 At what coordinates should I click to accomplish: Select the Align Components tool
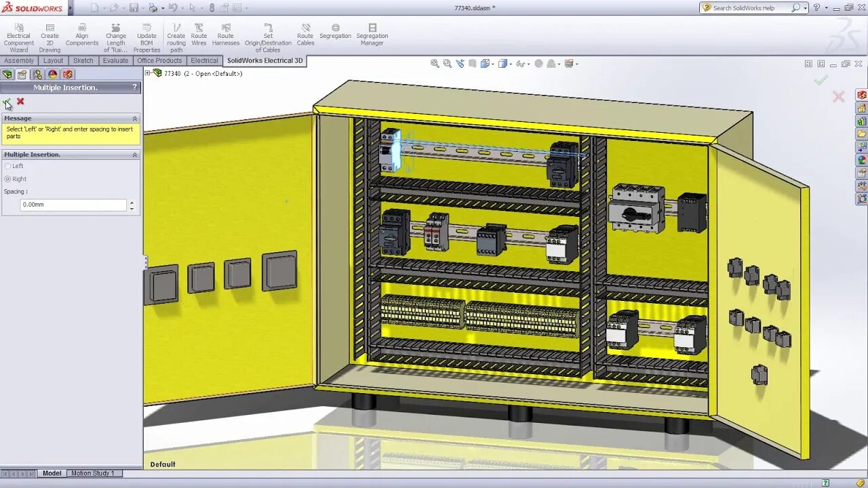[82, 35]
